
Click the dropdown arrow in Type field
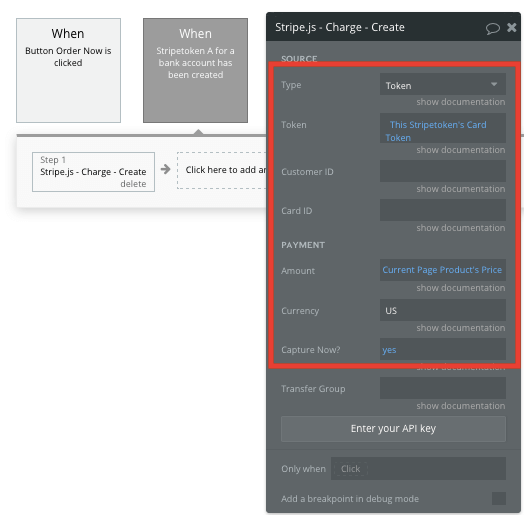point(494,84)
